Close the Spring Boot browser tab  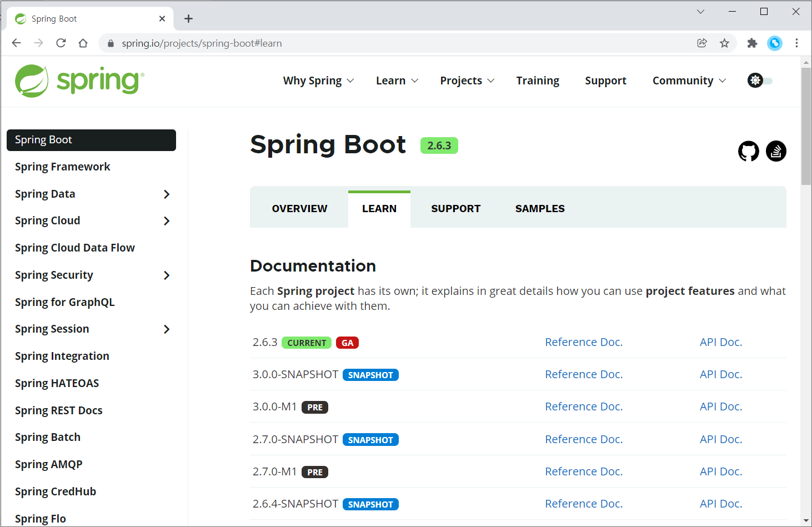tap(162, 18)
